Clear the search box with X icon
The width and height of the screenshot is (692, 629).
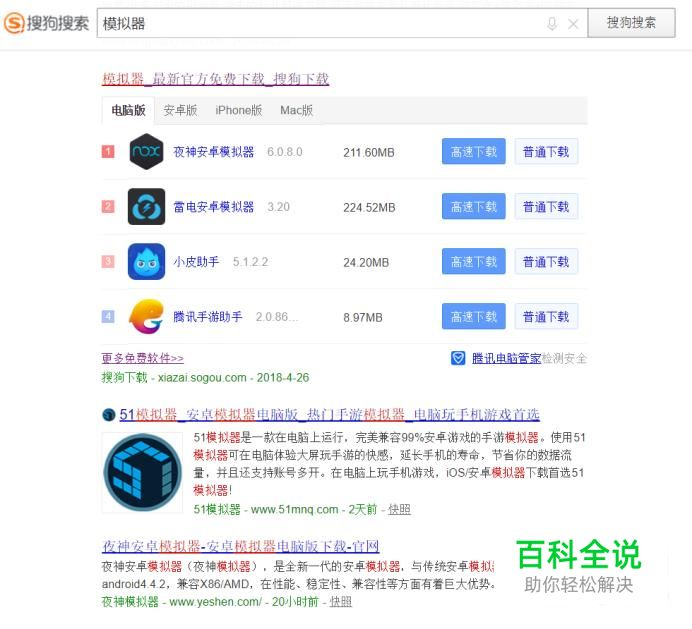tap(573, 24)
